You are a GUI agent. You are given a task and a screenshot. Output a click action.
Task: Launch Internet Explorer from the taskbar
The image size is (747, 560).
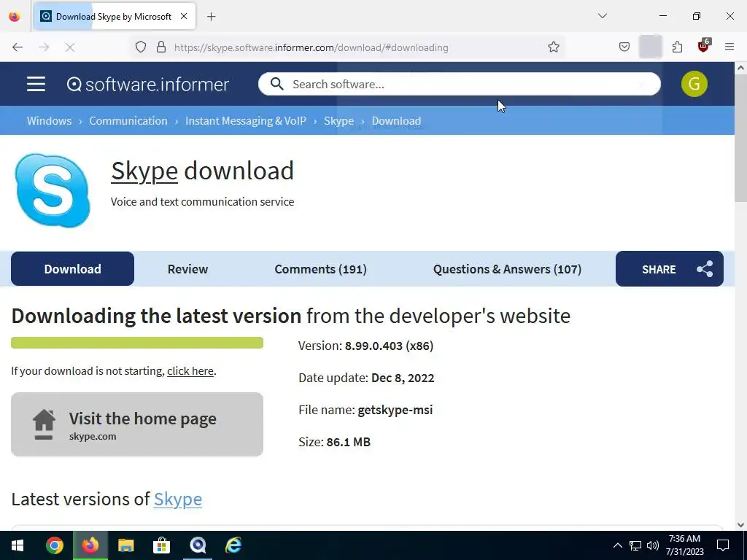click(x=233, y=545)
